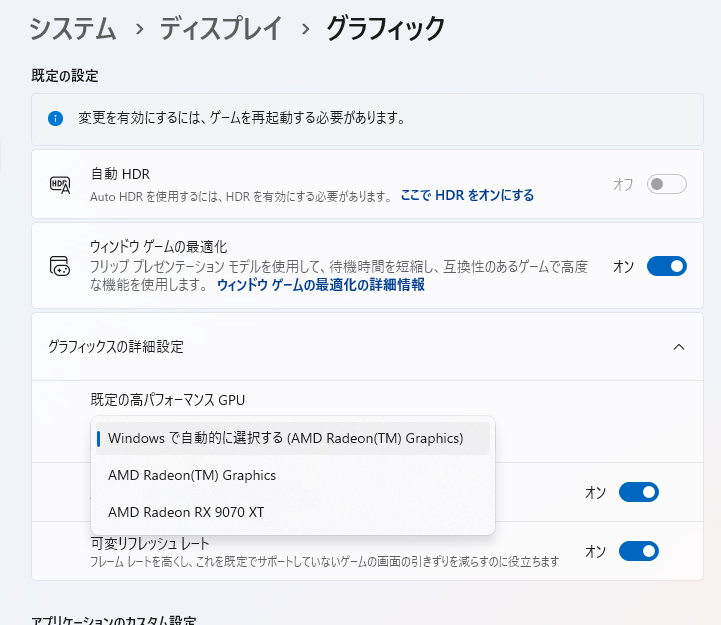Turn off the ウィンドウ ゲームの最適化 switch
Viewport: 721px width, 625px height.
667,266
